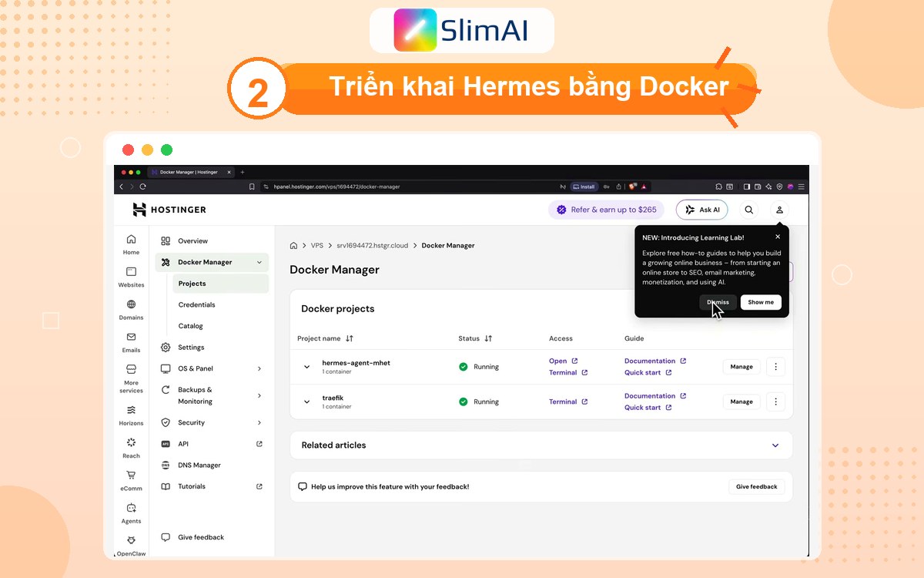This screenshot has height=578, width=924.
Task: Sort by Project name arrows
Action: 350,338
